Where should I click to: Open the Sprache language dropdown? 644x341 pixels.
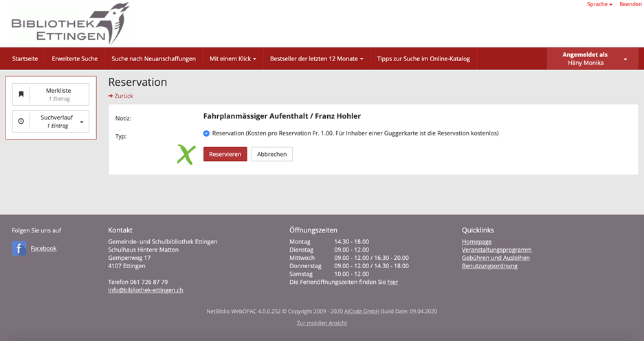point(599,5)
